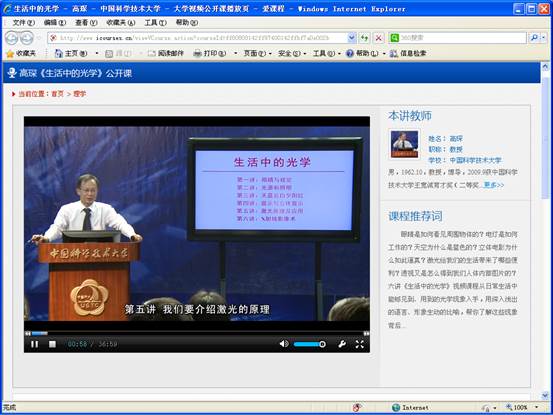Click the browser Back arrow button
The height and width of the screenshot is (415, 553).
coord(11,38)
